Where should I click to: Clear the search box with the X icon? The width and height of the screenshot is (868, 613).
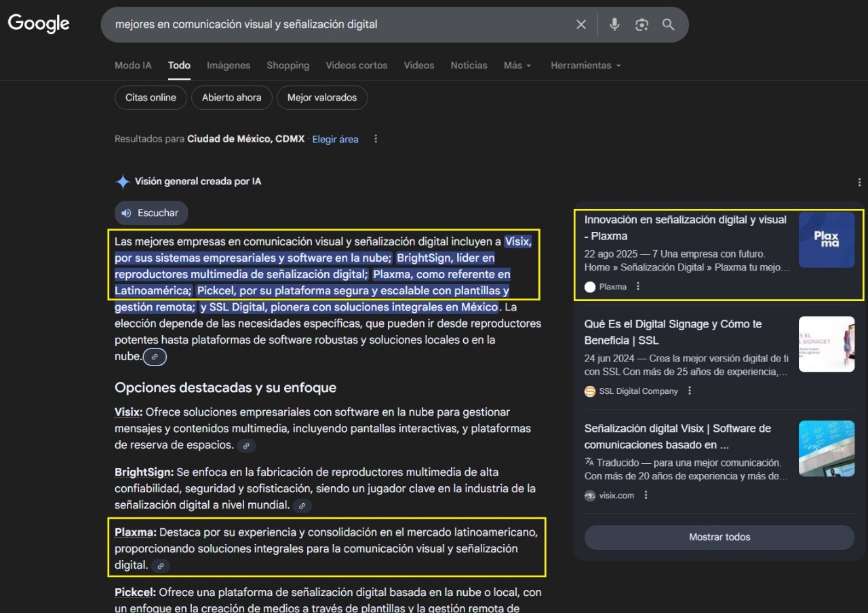click(581, 24)
